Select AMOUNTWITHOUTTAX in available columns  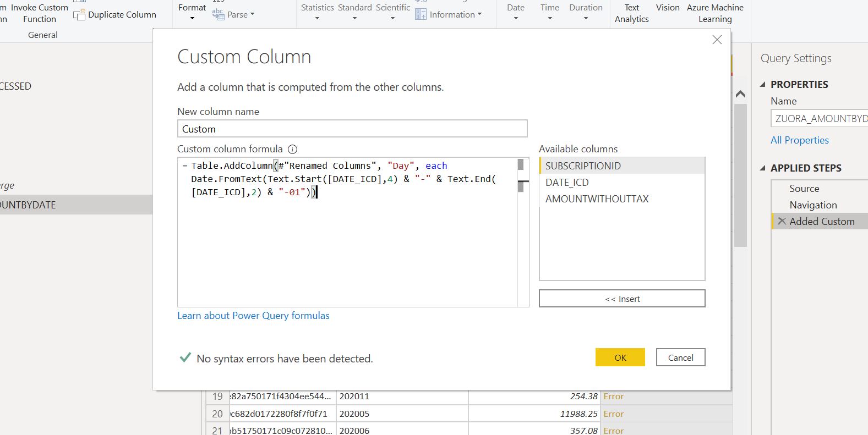(622, 199)
